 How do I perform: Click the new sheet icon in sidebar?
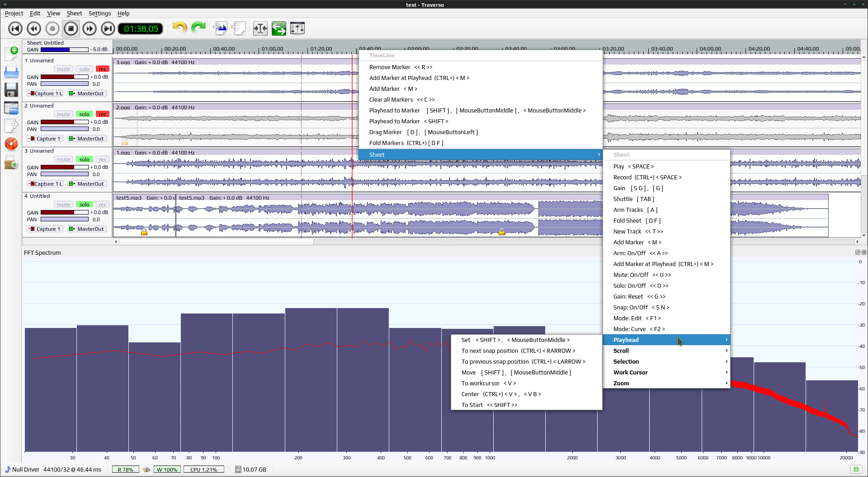coord(11,53)
